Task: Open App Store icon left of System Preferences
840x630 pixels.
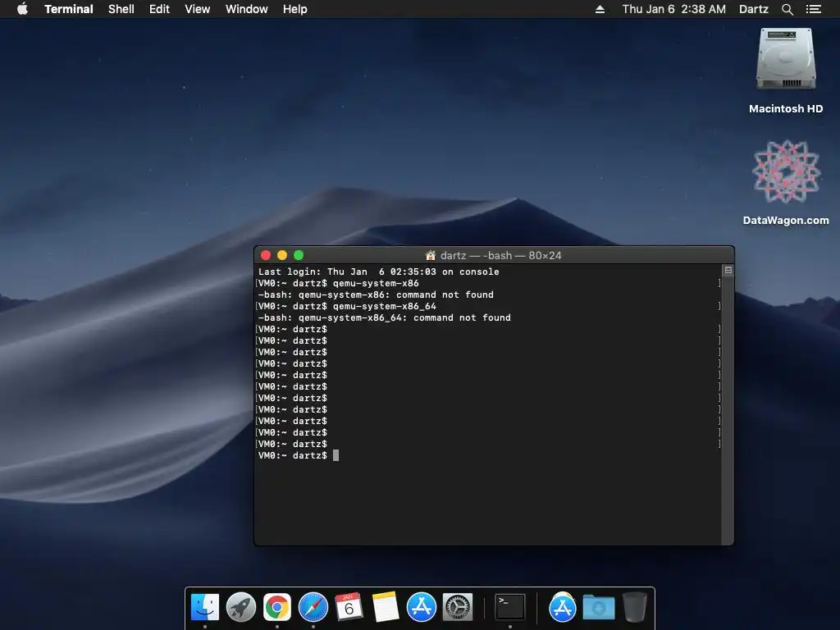Action: click(422, 608)
